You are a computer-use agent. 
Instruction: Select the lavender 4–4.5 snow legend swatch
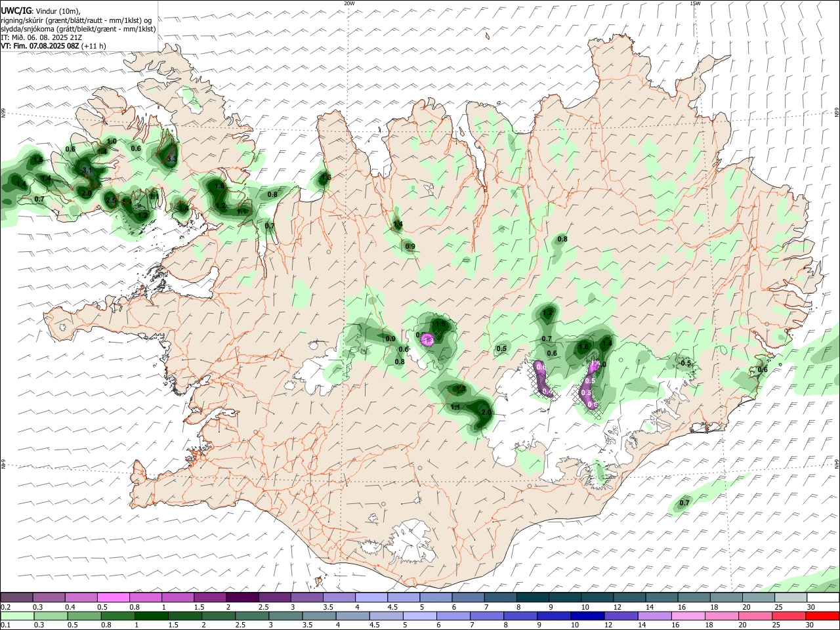click(x=371, y=598)
